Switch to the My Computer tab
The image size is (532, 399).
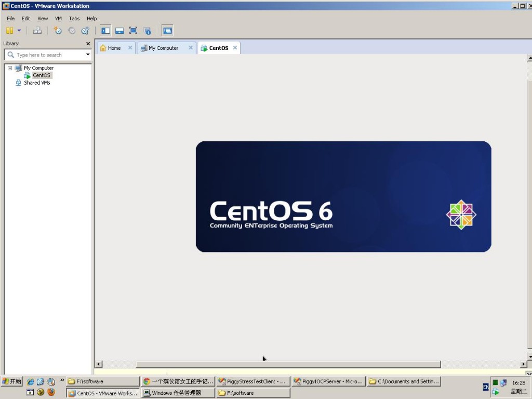click(x=164, y=47)
